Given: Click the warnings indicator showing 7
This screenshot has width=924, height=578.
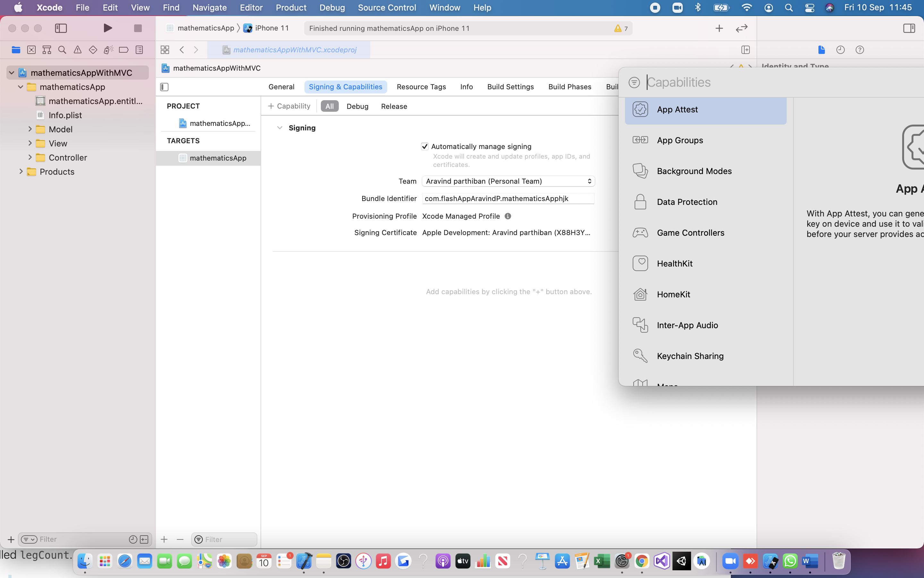Looking at the screenshot, I should (x=621, y=28).
